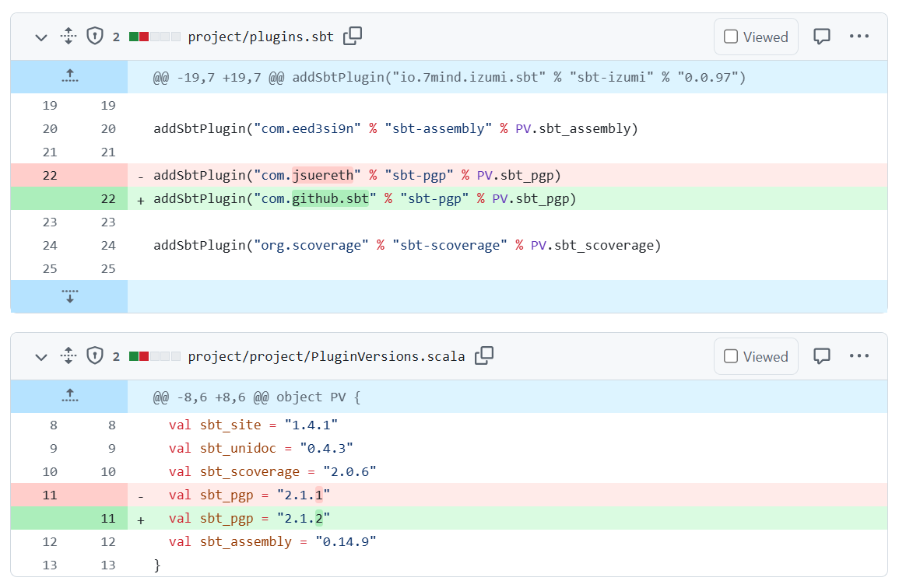Click added line 22 number in plugins.sbt
The height and width of the screenshot is (588, 899).
(x=107, y=199)
